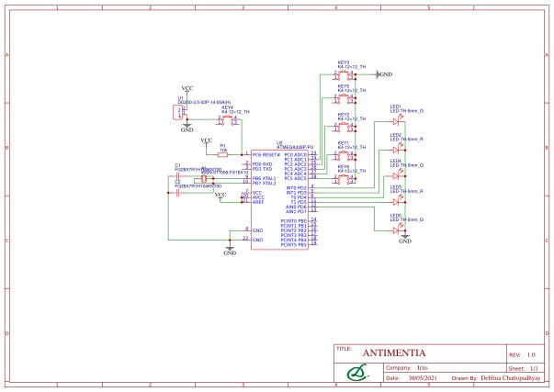This screenshot has width=554, height=392.
Task: Select the LED3 diode symbol
Action: pos(397,202)
